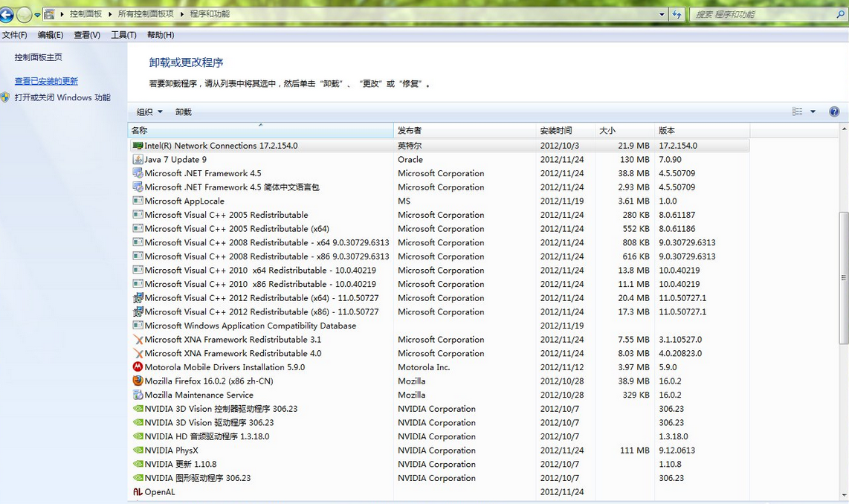Click the XNA Framework Redistributable 4.0 icon
The height and width of the screenshot is (504, 849).
[x=138, y=354]
